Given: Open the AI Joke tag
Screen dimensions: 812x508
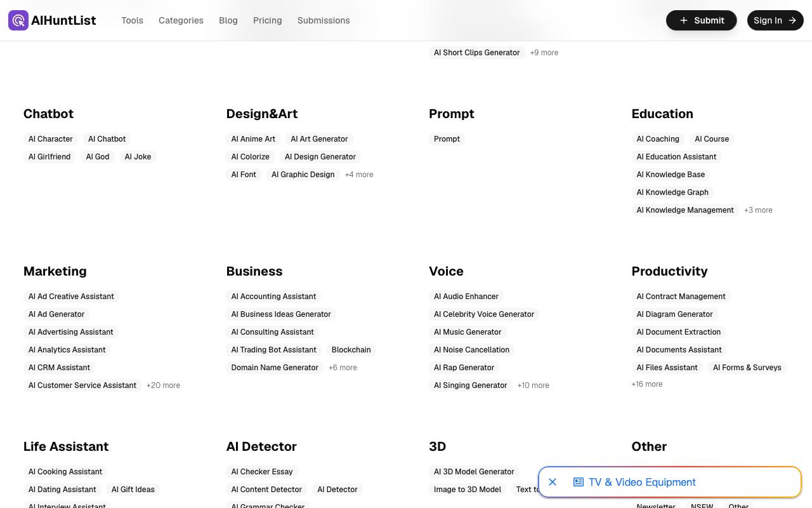Looking at the screenshot, I should coord(138,157).
